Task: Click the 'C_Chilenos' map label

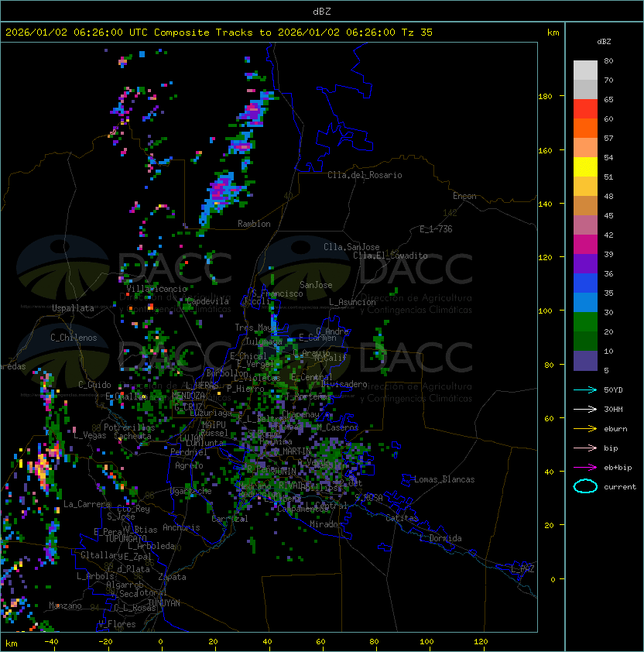Action: pos(74,338)
